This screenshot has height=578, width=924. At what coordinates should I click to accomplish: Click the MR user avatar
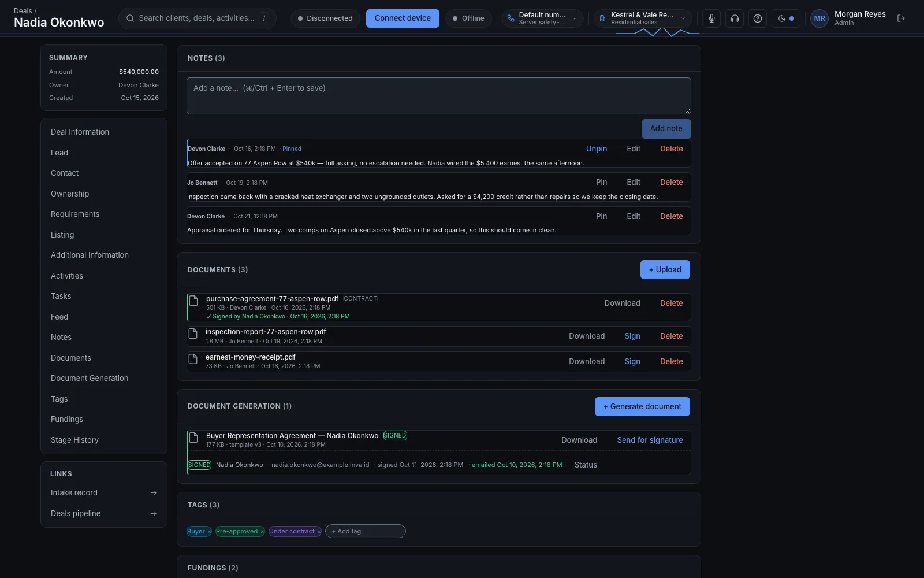coord(819,18)
